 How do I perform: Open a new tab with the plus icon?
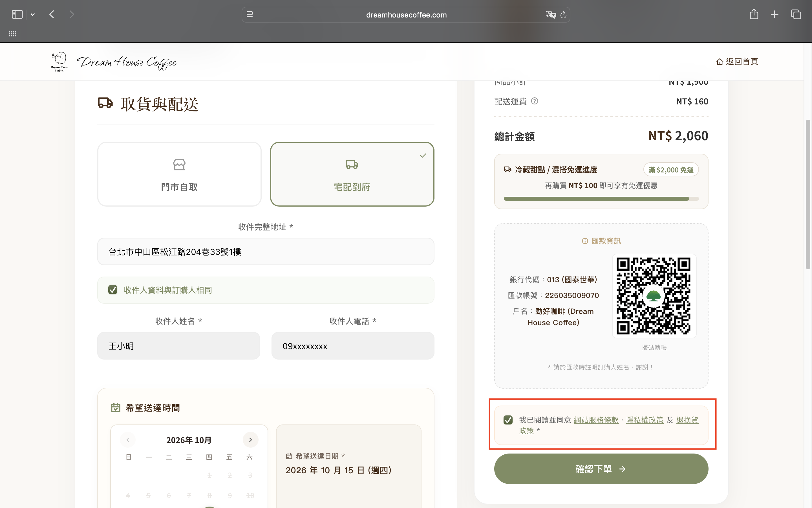pos(775,14)
